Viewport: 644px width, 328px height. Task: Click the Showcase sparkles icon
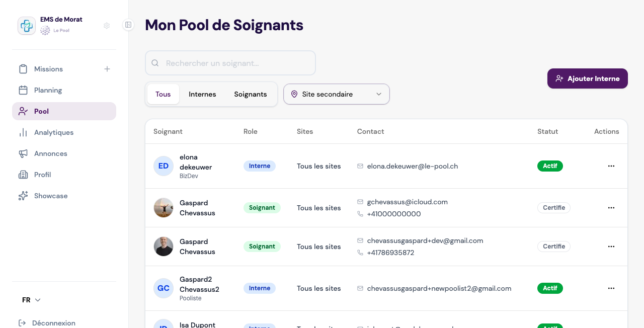coord(23,196)
